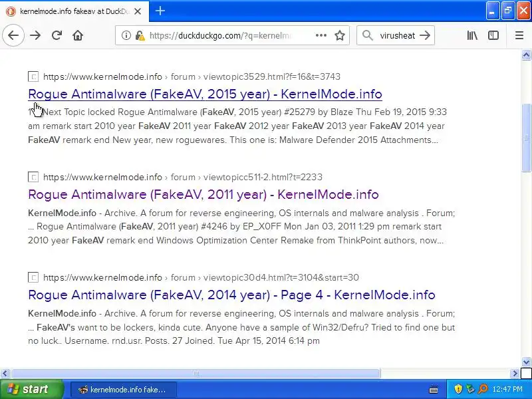Image resolution: width=532 pixels, height=399 pixels.
Task: Open the FakeAV 2014 year Page 4 result
Action: click(231, 295)
